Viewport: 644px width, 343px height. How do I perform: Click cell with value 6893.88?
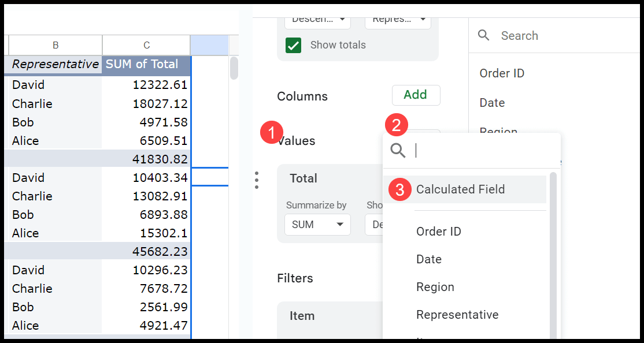pyautogui.click(x=147, y=215)
